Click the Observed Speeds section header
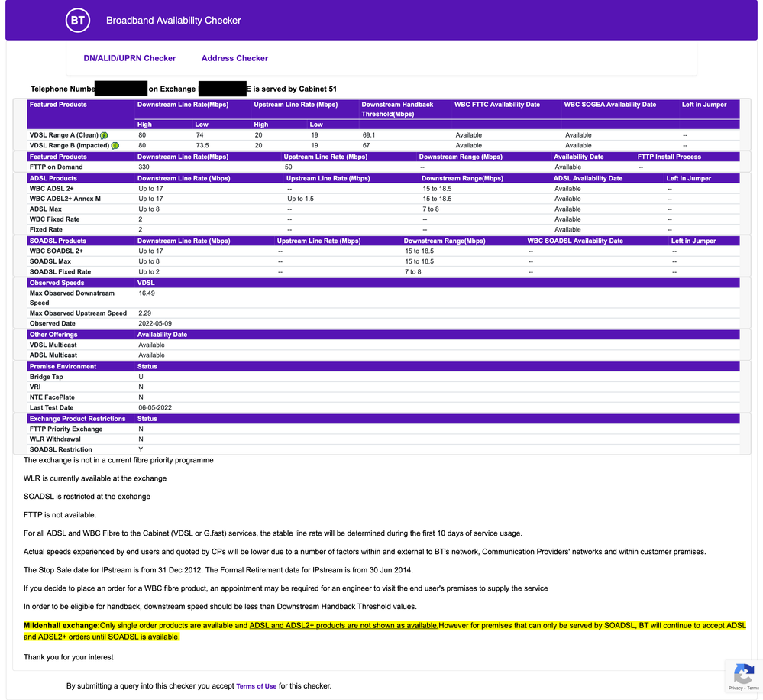This screenshot has width=763, height=700. [x=57, y=283]
